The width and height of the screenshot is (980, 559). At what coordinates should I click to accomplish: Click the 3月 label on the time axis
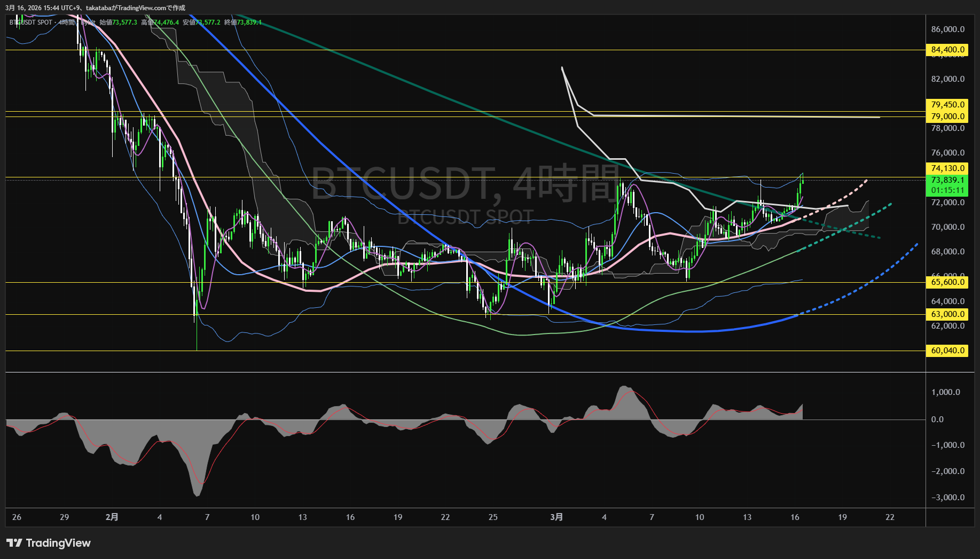[557, 517]
